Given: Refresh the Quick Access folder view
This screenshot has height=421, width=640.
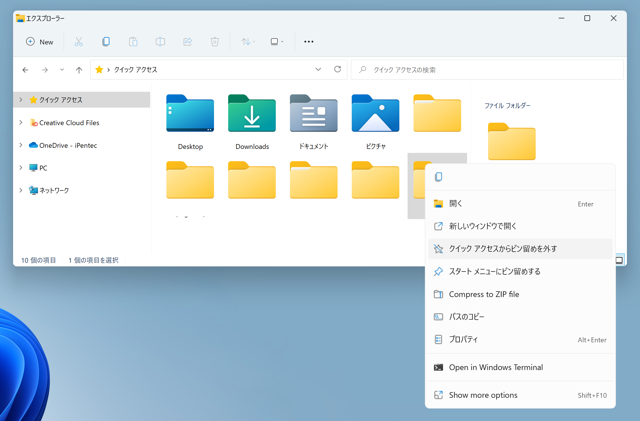Looking at the screenshot, I should [338, 70].
